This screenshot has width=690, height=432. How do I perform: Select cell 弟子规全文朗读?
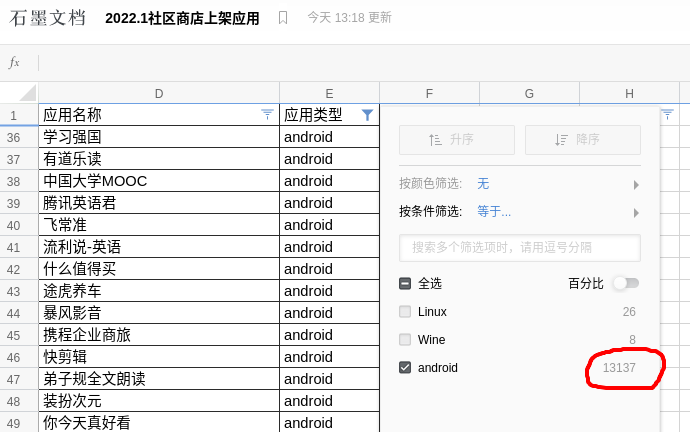(x=159, y=379)
